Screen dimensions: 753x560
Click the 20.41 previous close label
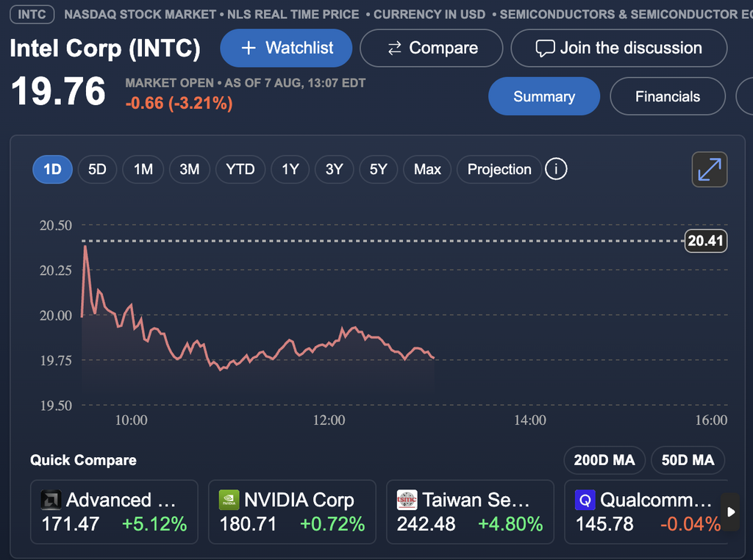705,240
